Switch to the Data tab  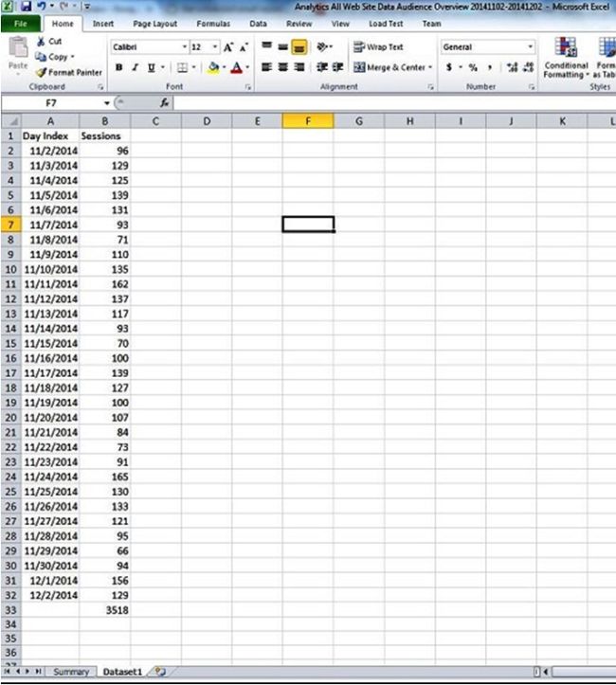point(258,24)
